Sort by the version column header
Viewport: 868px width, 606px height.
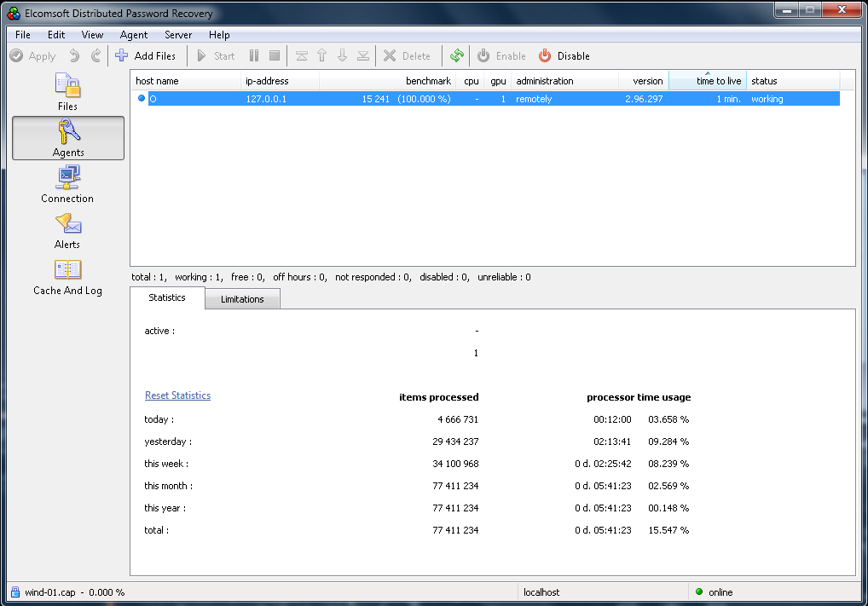pyautogui.click(x=643, y=81)
